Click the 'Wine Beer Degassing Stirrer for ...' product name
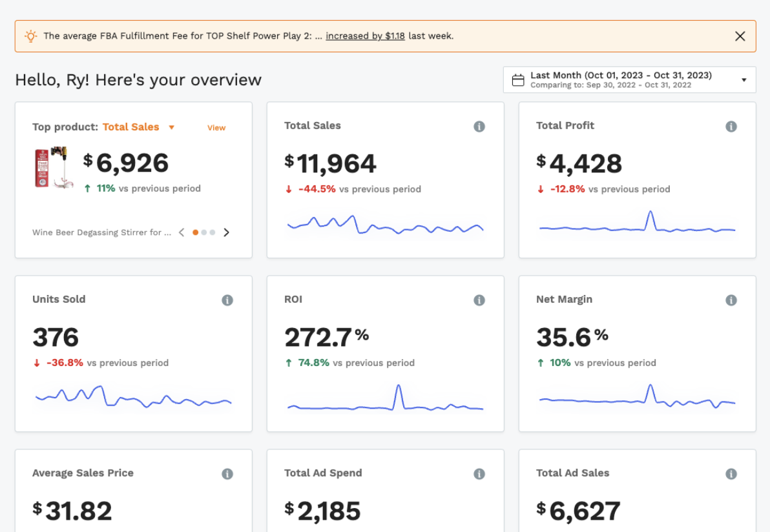Image resolution: width=770 pixels, height=532 pixels. (101, 232)
